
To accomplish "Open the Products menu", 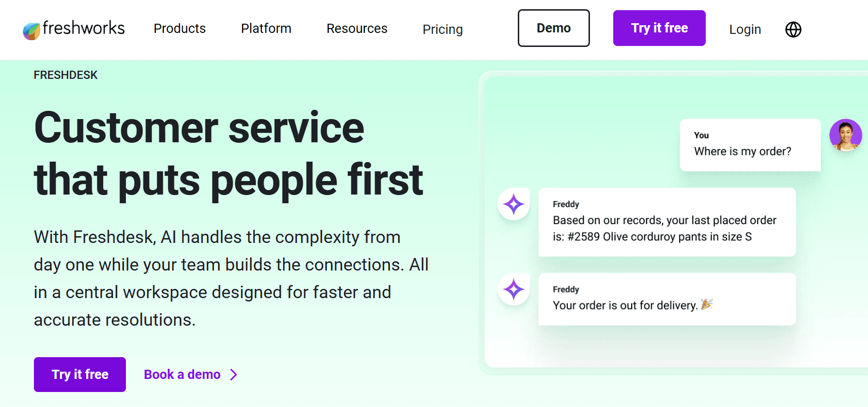I will click(x=180, y=29).
